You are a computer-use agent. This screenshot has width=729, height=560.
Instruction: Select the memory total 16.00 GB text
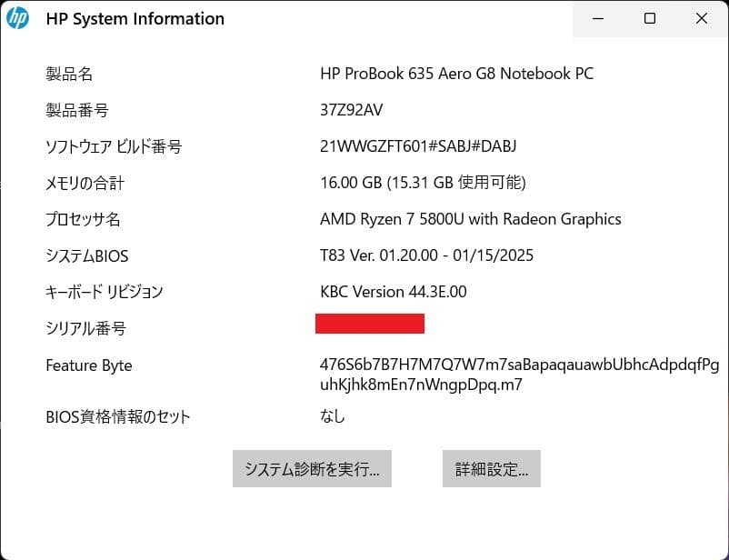tap(424, 183)
